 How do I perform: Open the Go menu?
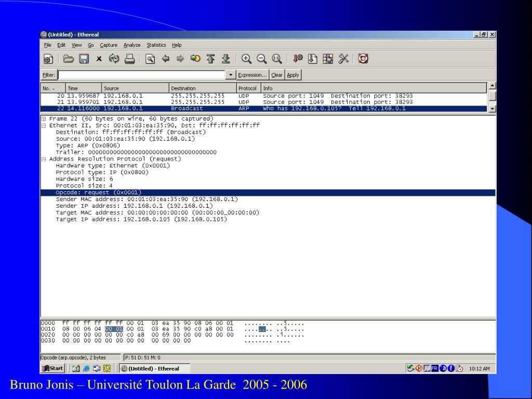(90, 45)
